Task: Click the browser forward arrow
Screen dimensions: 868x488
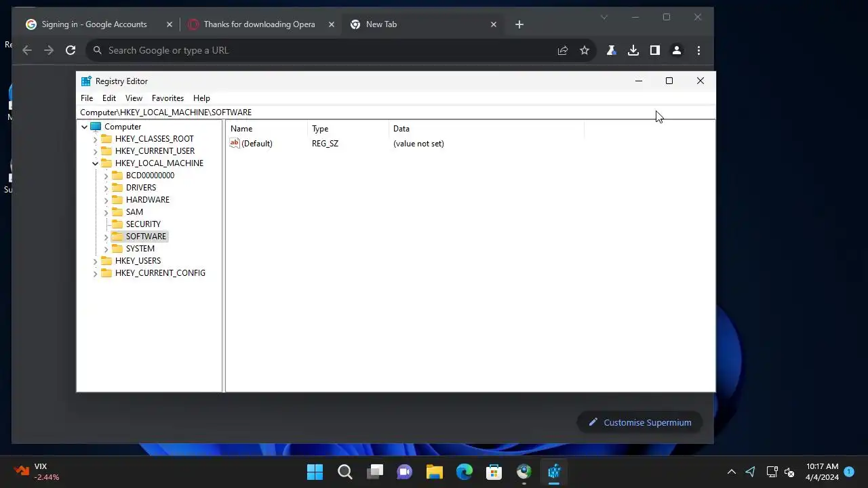Action: coord(49,50)
